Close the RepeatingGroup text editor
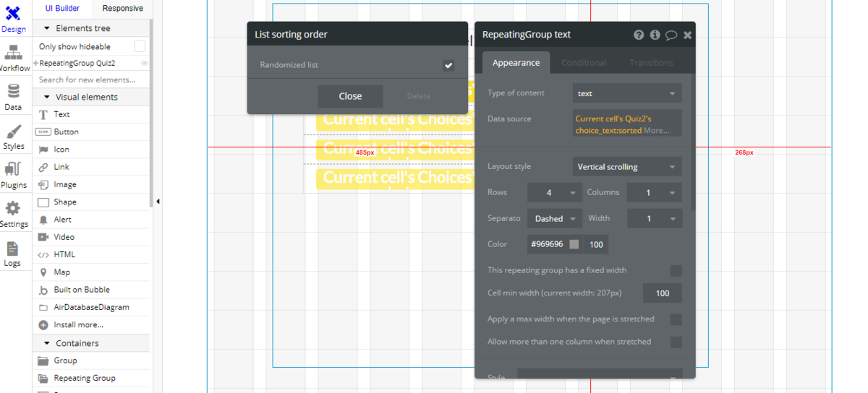The height and width of the screenshot is (393, 868). 687,35
